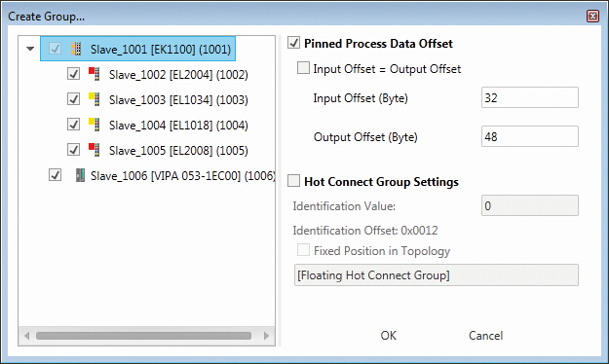Uncheck the Slave_1002 [EL2004] checkbox
This screenshot has height=364, width=609.
73,74
